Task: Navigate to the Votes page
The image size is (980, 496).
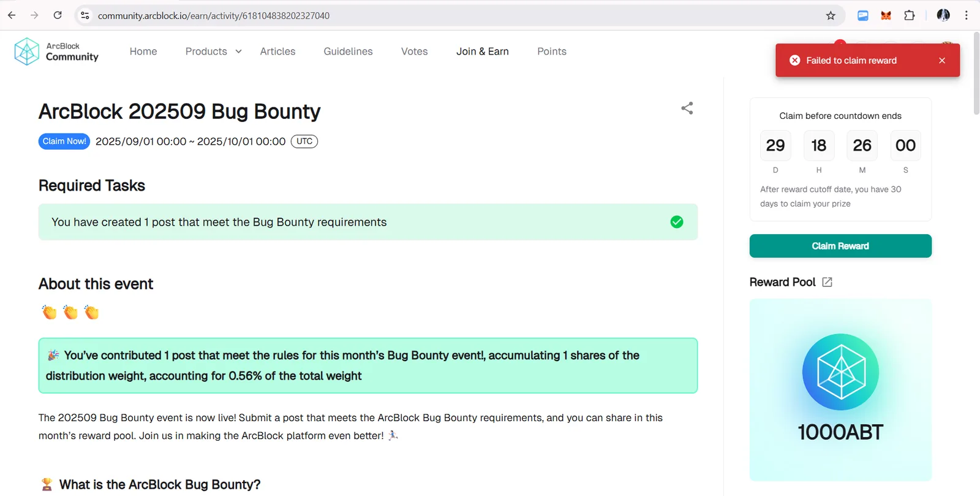Action: coord(415,52)
